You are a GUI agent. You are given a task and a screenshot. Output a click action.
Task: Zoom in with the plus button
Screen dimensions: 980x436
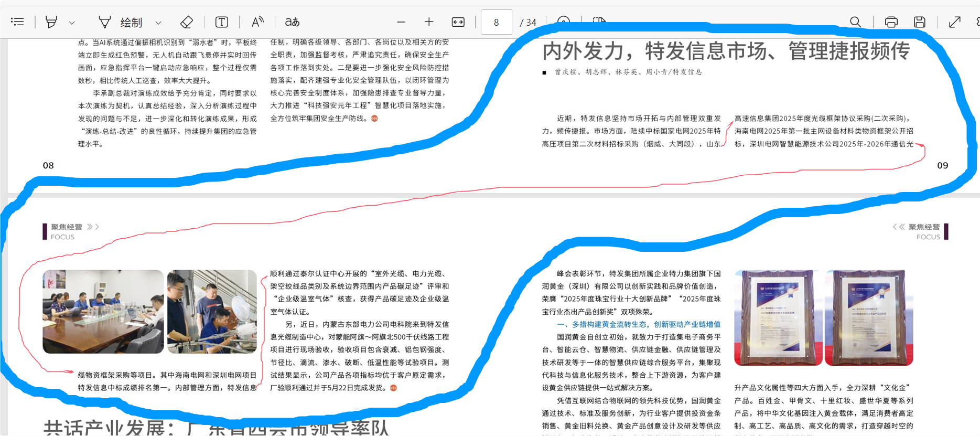coord(429,22)
